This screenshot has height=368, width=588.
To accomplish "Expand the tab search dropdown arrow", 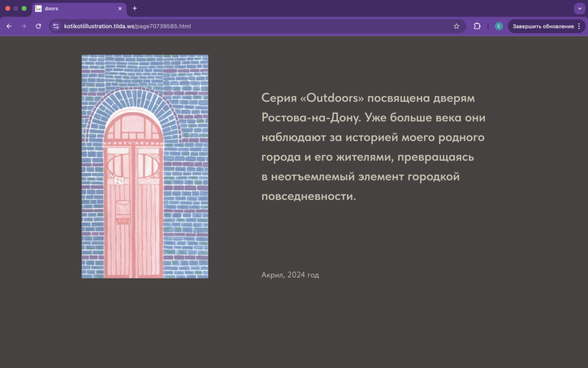I will (x=580, y=8).
